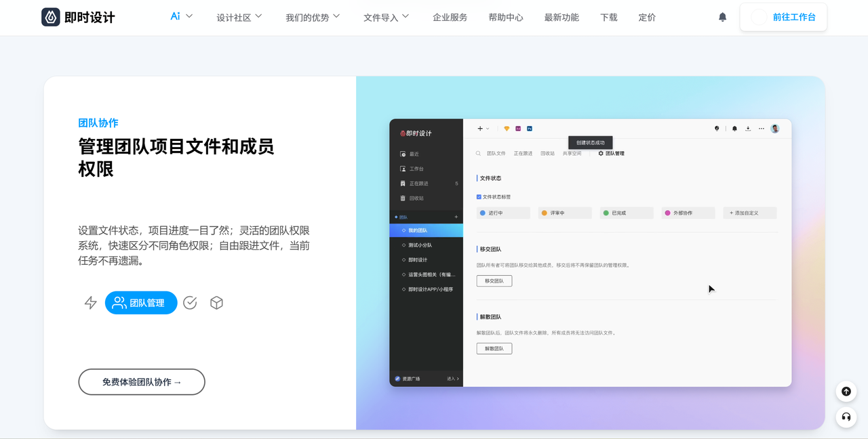Select the green 已完成 status tag
This screenshot has height=439, width=868.
click(627, 213)
